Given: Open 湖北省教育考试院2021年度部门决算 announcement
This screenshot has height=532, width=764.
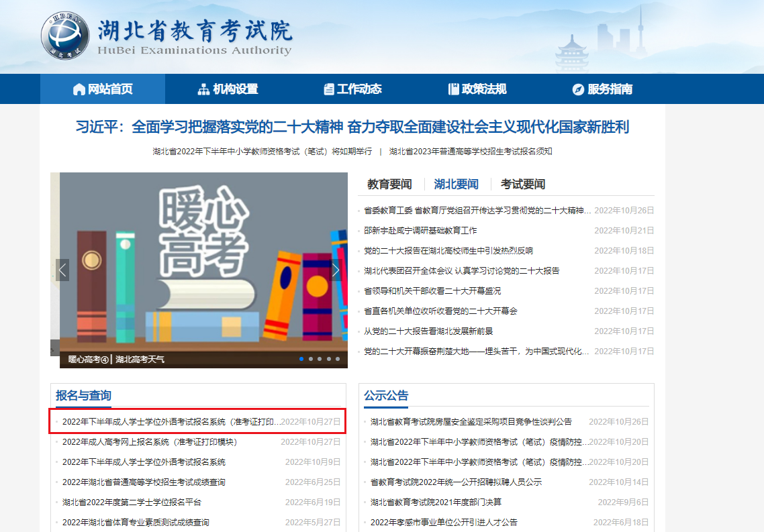Looking at the screenshot, I should [436, 502].
